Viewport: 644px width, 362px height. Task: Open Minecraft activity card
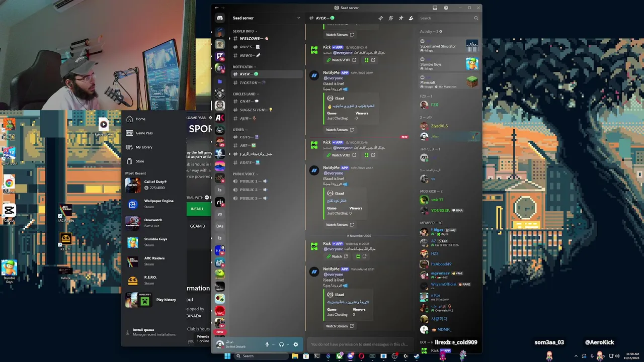[x=449, y=82]
